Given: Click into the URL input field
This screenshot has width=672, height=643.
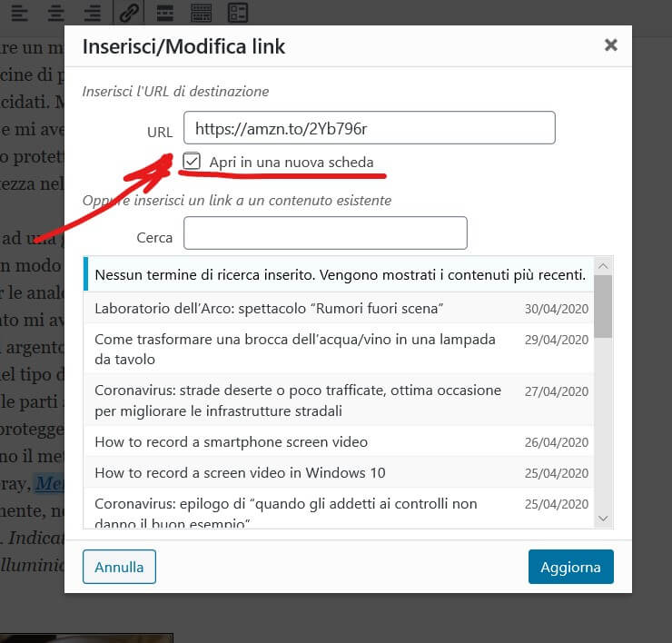Looking at the screenshot, I should pyautogui.click(x=369, y=128).
